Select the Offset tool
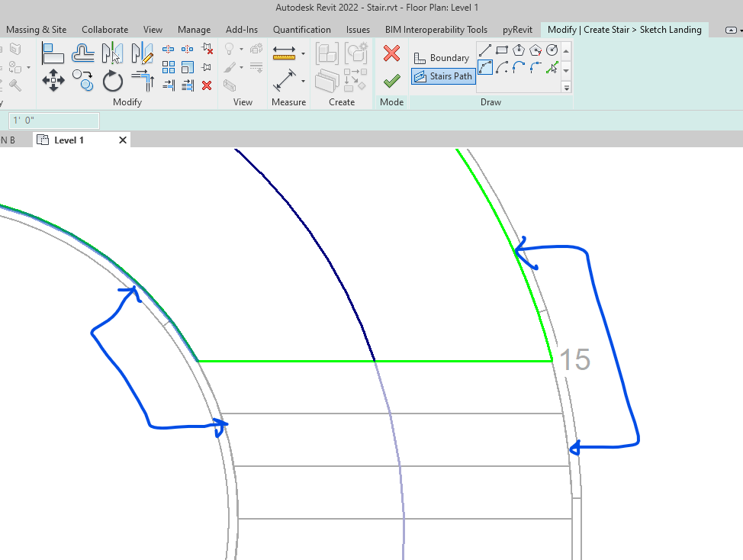This screenshot has height=560, width=743. tap(84, 52)
